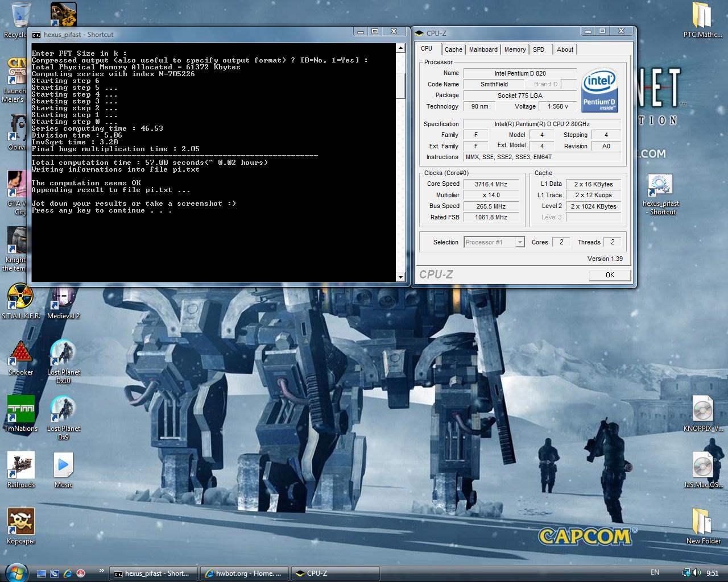Open the GTA Vice City desktop shortcut

(x=16, y=192)
